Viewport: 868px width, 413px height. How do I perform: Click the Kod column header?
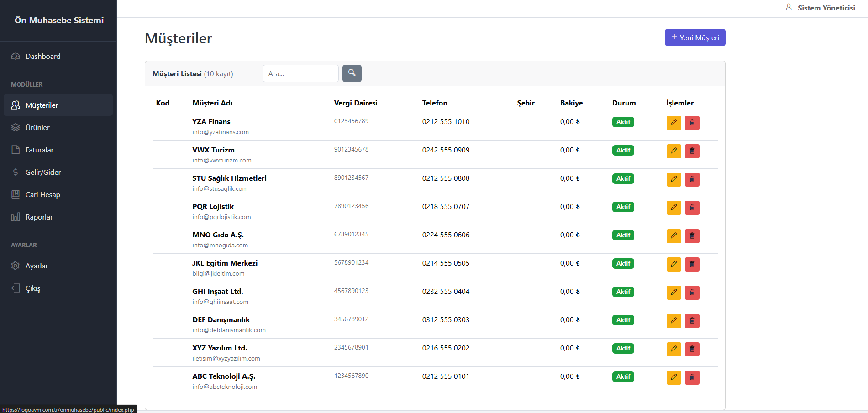[163, 103]
